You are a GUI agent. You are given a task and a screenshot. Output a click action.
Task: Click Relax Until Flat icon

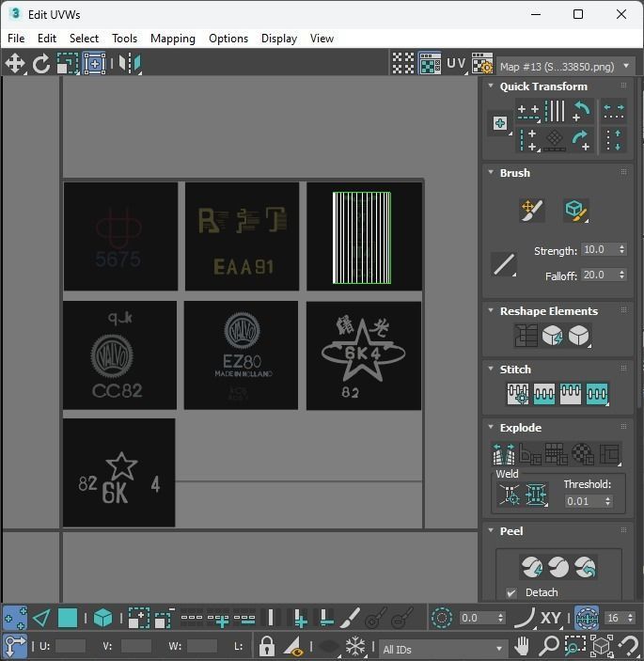point(553,336)
